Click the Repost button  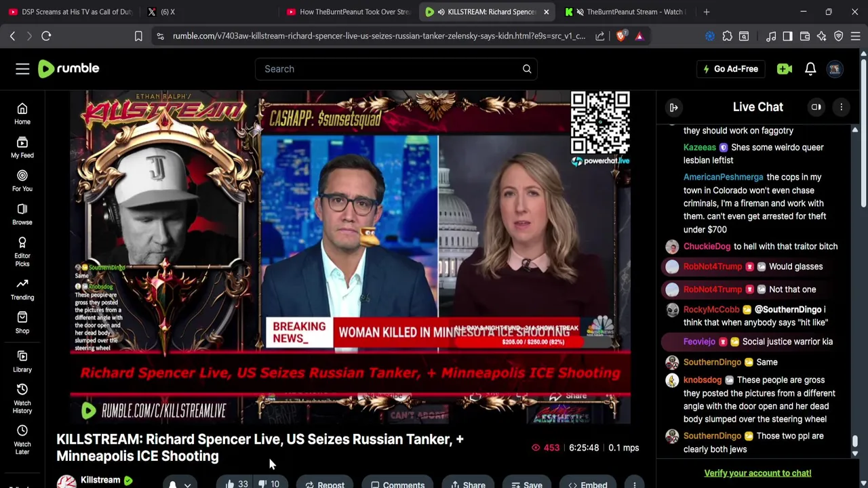point(325,484)
